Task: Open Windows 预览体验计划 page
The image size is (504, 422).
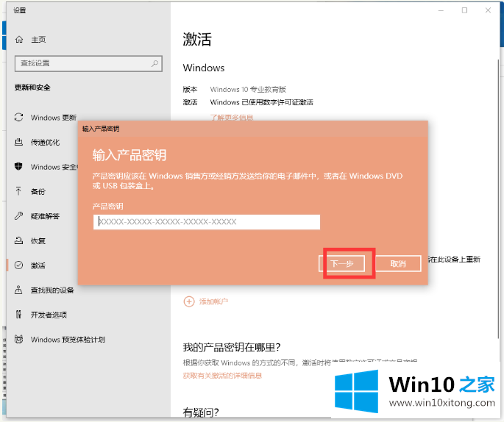Action: (68, 340)
